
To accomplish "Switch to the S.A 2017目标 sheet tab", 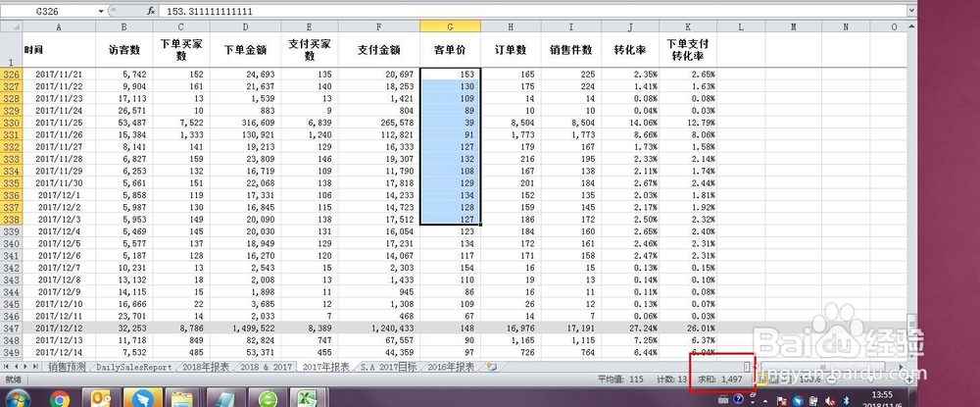I will (388, 367).
